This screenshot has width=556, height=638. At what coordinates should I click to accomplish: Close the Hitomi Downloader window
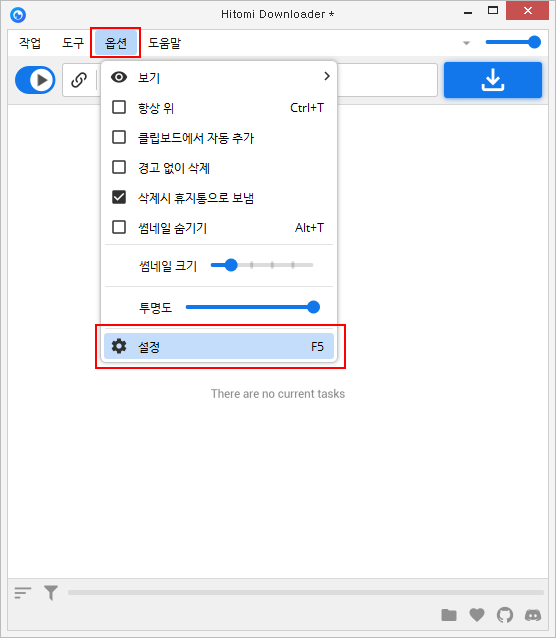click(528, 11)
